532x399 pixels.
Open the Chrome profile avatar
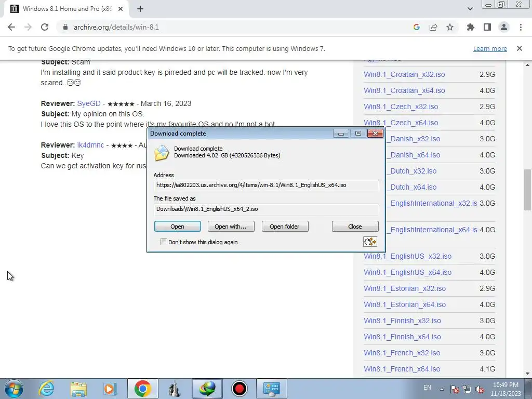tap(504, 27)
